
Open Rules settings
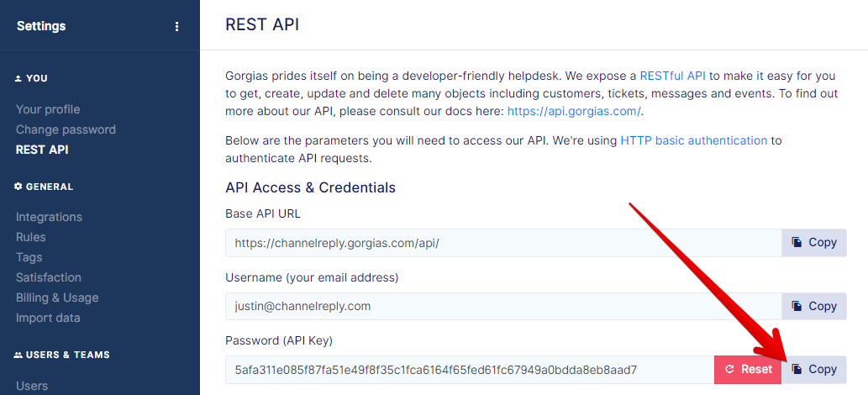(31, 237)
